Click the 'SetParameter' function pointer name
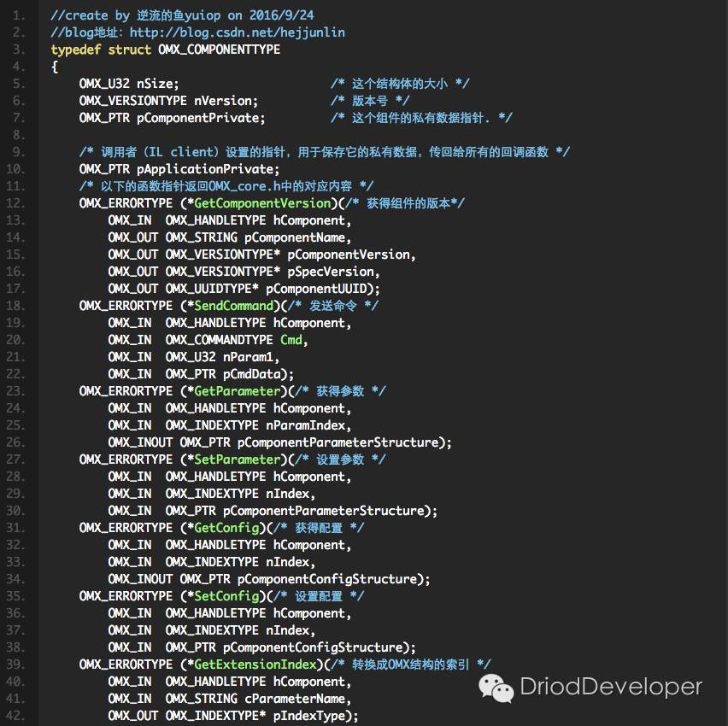The image size is (728, 726). click(238, 460)
